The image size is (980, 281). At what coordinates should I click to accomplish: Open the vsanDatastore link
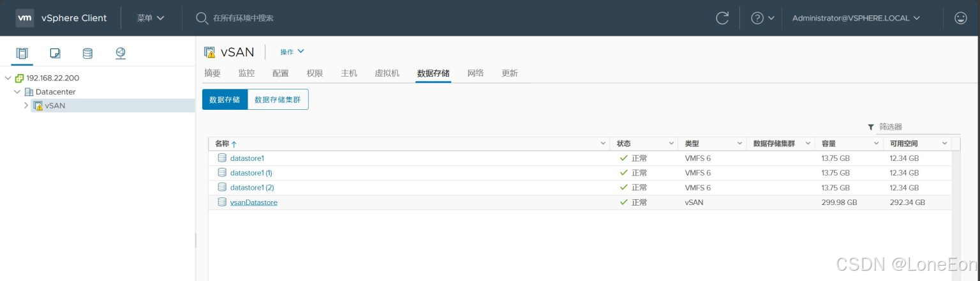click(x=254, y=202)
